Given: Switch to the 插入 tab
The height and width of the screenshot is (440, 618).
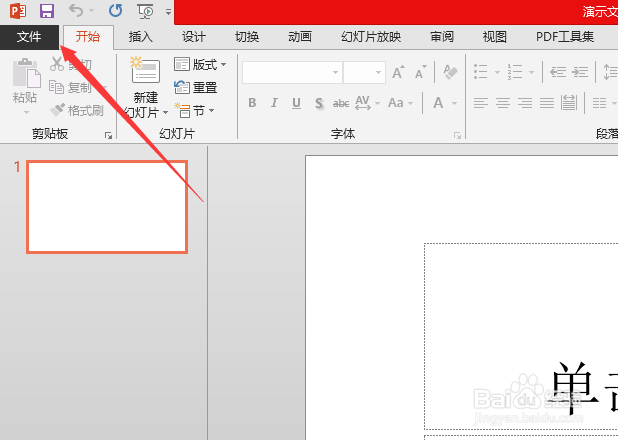Looking at the screenshot, I should pyautogui.click(x=141, y=37).
